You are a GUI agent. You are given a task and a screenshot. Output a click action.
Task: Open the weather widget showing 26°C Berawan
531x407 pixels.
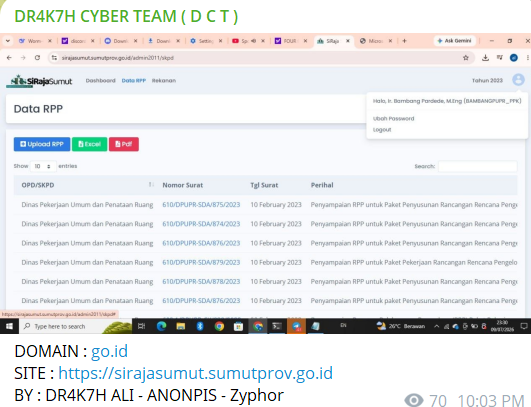point(401,326)
